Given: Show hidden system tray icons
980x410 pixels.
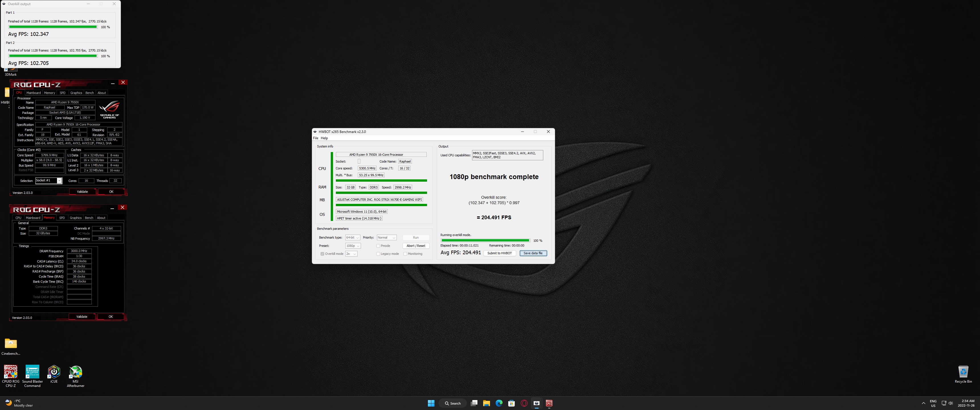Looking at the screenshot, I should (x=923, y=403).
